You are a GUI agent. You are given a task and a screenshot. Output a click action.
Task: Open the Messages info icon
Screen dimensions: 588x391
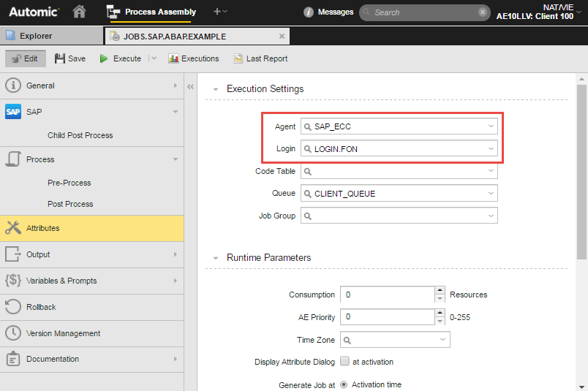pyautogui.click(x=308, y=12)
